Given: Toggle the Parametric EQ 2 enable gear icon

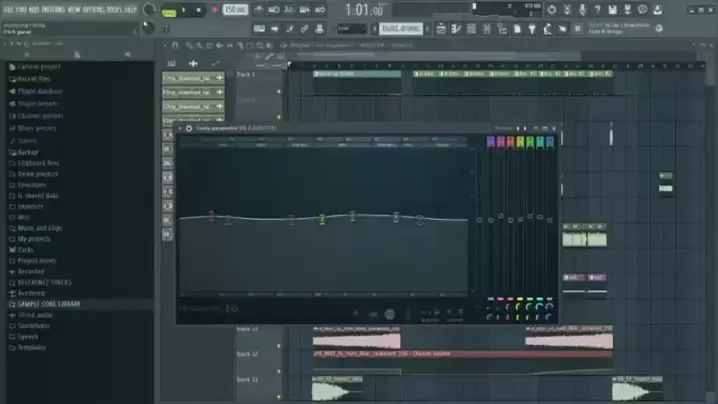Looking at the screenshot, I should 190,128.
